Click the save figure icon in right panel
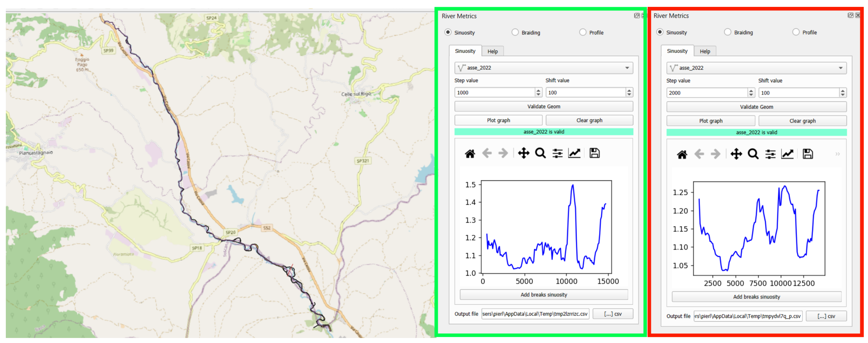The width and height of the screenshot is (868, 343). click(807, 154)
